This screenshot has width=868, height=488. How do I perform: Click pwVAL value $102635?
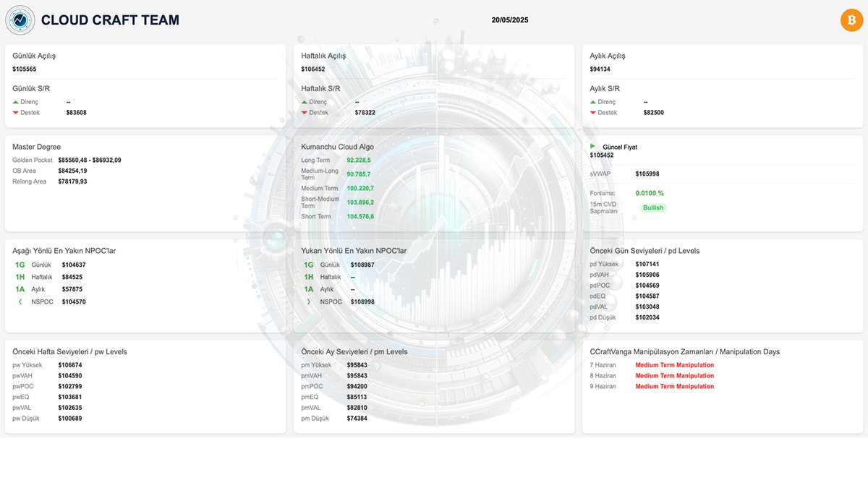point(70,408)
